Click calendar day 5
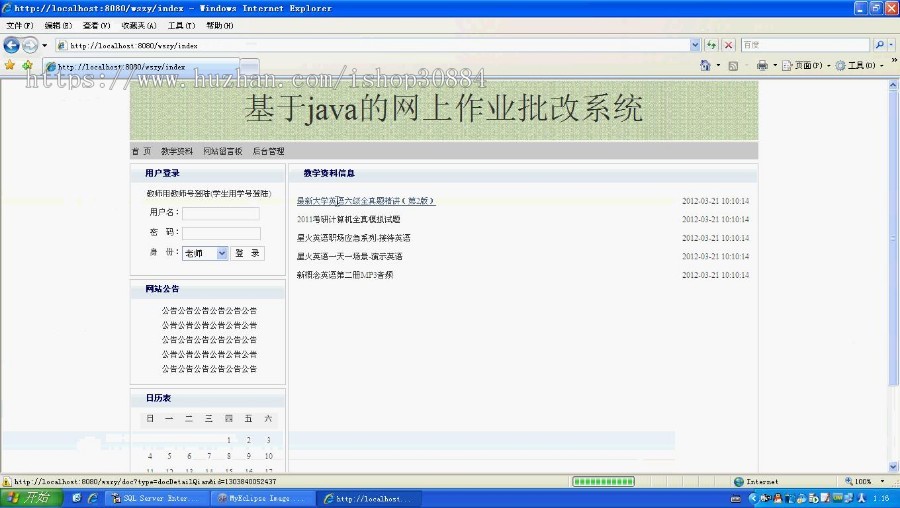Screen dimensions: 900x508 (169, 456)
